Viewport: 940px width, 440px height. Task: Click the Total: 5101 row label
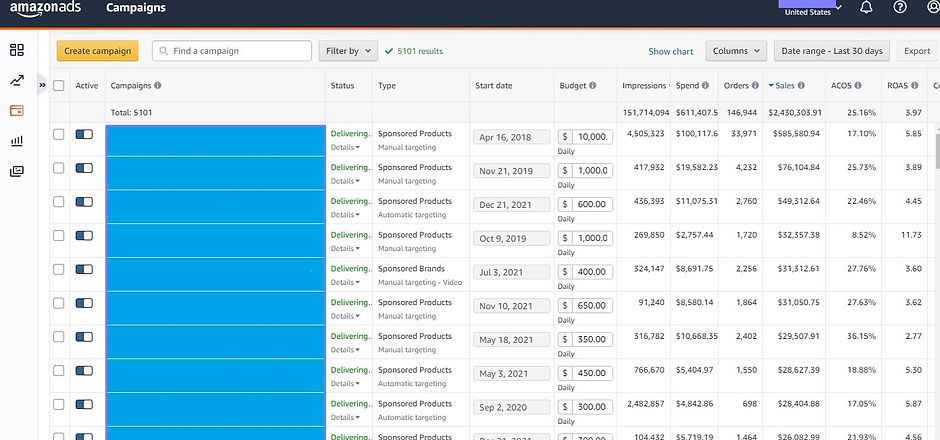click(x=131, y=112)
